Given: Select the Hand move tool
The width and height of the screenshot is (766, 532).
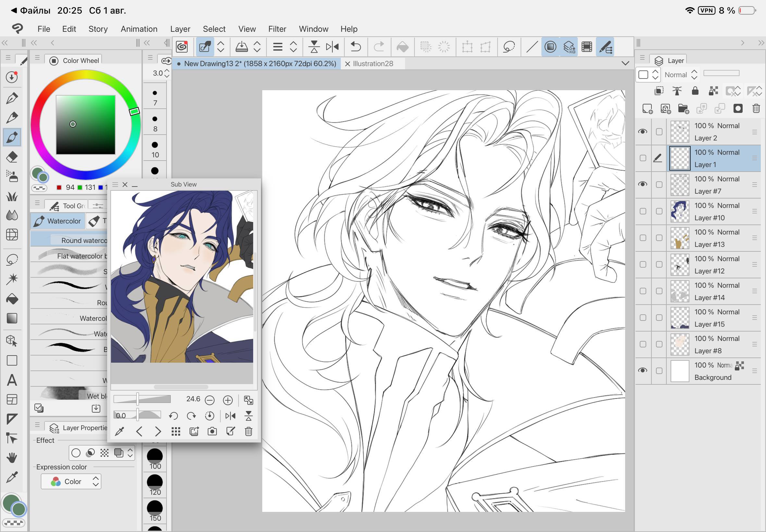Looking at the screenshot, I should pyautogui.click(x=12, y=458).
